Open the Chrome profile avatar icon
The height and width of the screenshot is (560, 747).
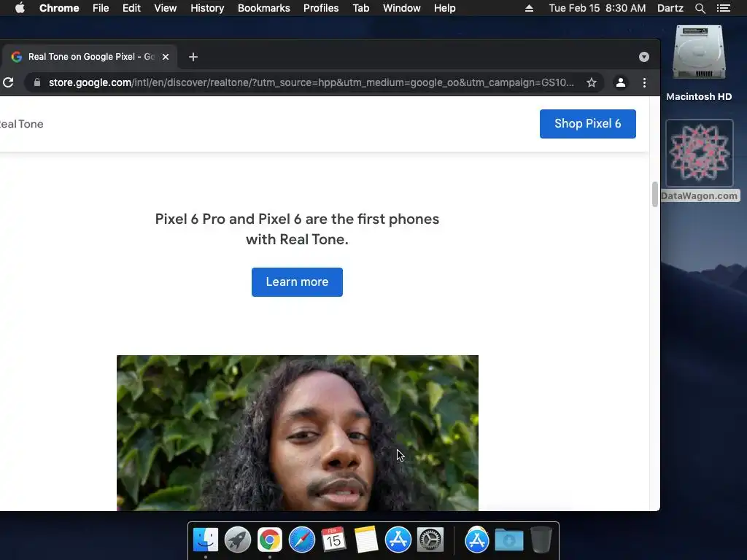click(x=620, y=82)
